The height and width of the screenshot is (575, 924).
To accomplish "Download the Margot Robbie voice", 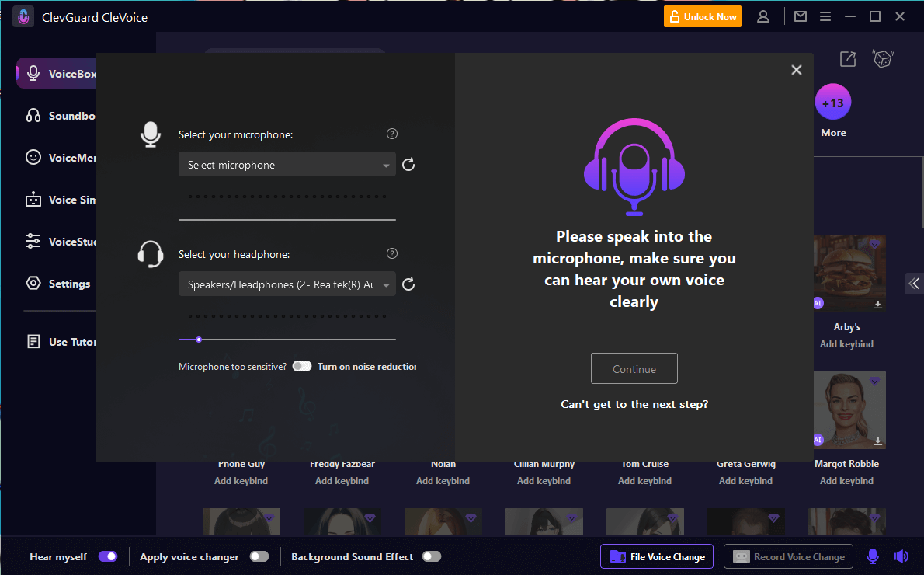I will (877, 441).
